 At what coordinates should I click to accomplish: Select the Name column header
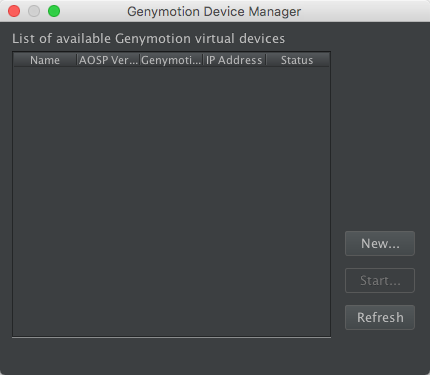45,60
